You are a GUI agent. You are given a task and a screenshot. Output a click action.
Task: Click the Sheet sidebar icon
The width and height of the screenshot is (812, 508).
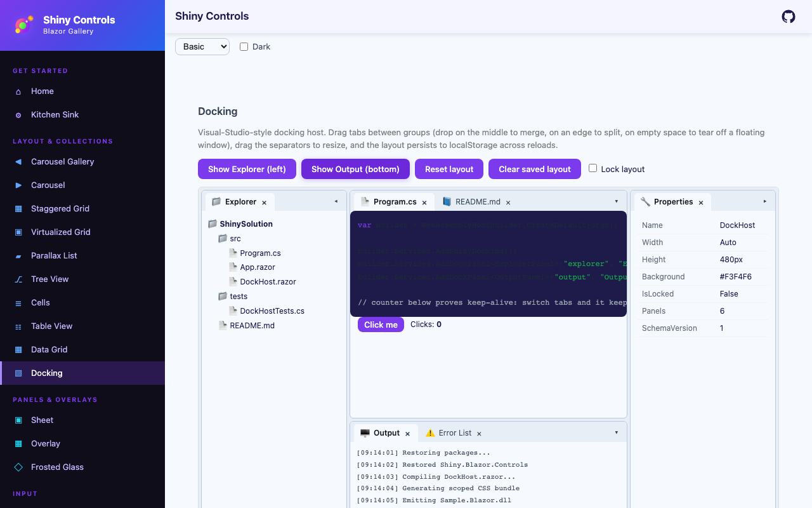18,420
